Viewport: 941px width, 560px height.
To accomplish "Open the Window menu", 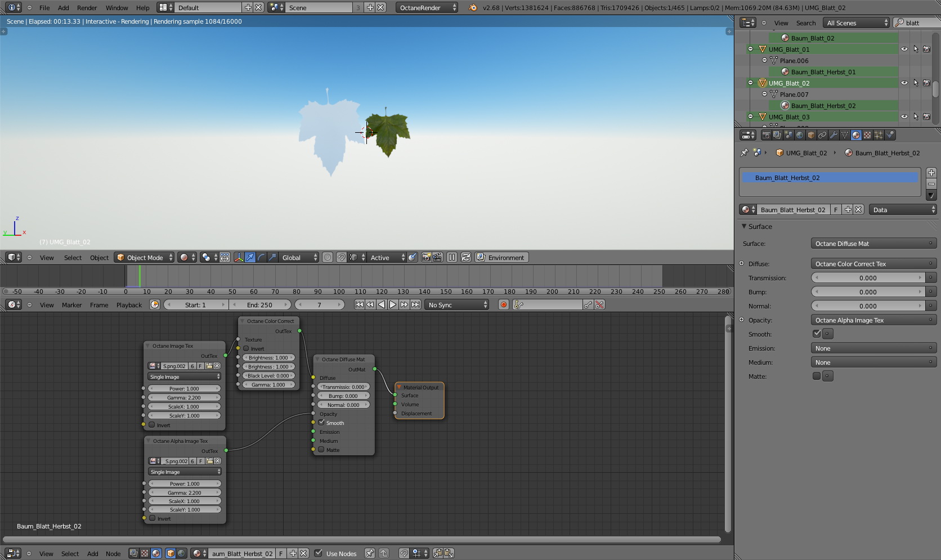I will [116, 8].
